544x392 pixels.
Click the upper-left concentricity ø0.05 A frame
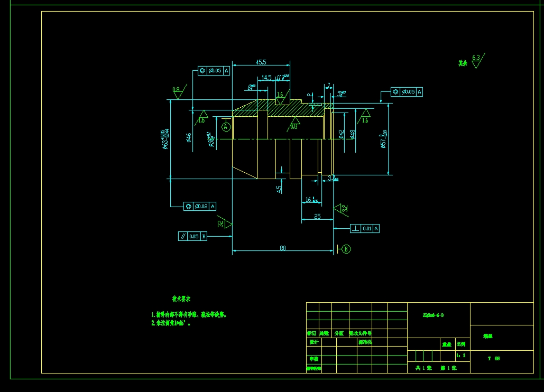pos(214,71)
